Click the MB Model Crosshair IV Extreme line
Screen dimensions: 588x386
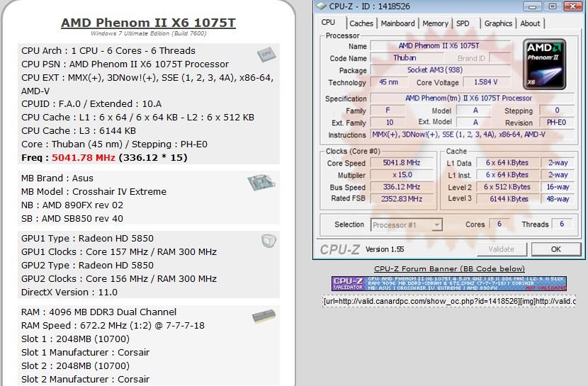[94, 191]
